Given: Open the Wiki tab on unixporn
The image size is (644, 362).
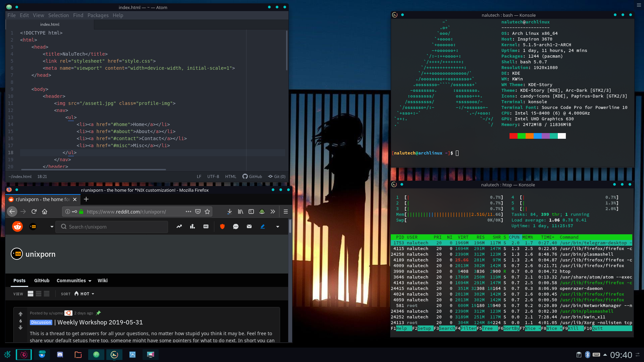Looking at the screenshot, I should coord(103,281).
